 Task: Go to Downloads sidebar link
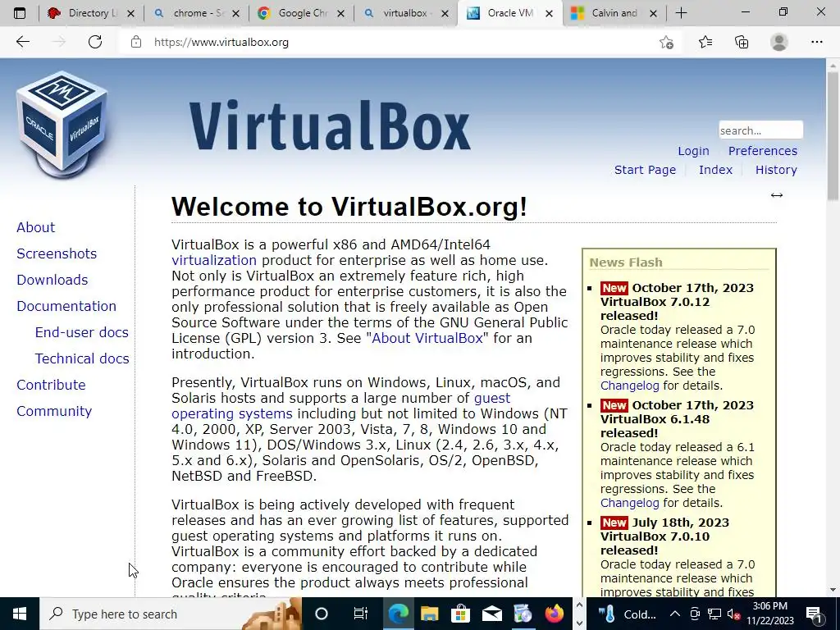point(52,280)
